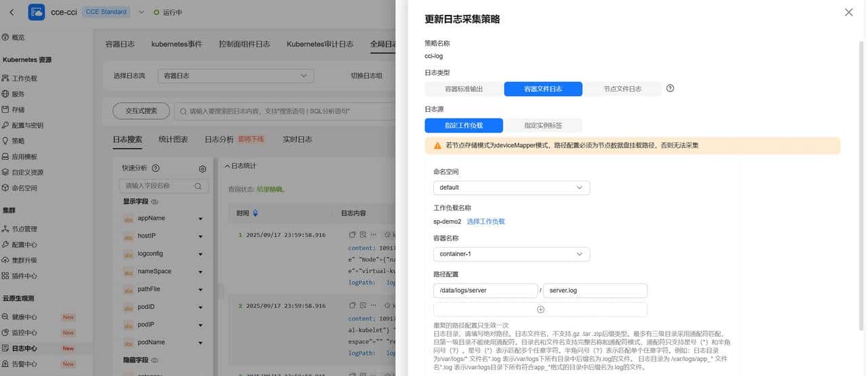The height and width of the screenshot is (376, 868).
Task: Switch to the Kubernetes审计日志 tab
Action: 320,44
